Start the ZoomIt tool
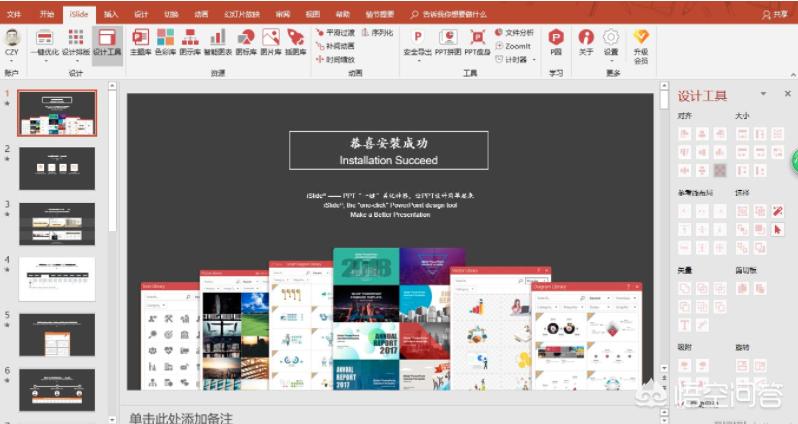798x424 pixels. (x=513, y=46)
